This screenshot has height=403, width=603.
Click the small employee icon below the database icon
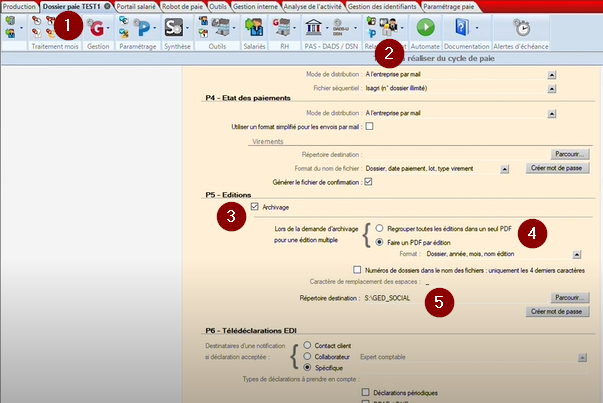point(10,33)
